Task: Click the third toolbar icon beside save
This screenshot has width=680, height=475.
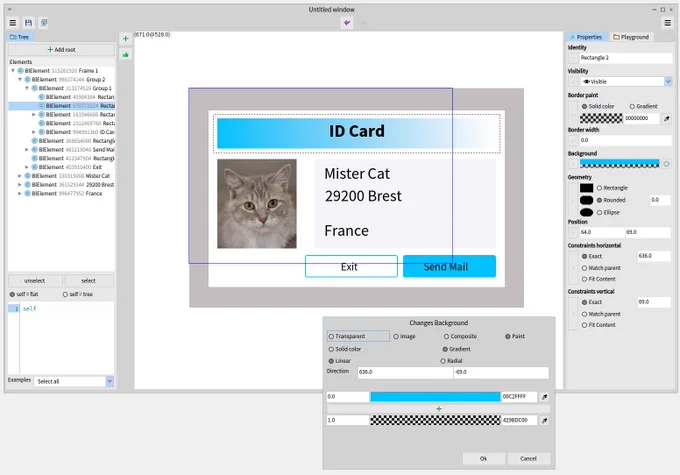Action: point(44,23)
